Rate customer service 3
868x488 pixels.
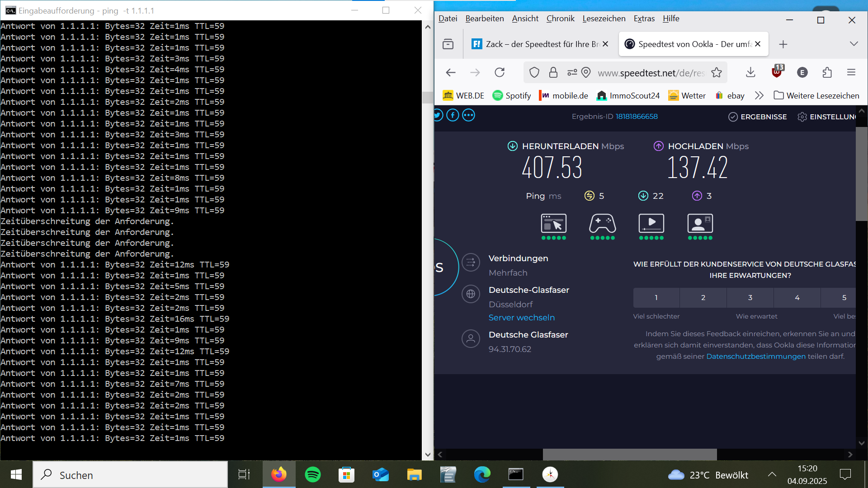tap(750, 297)
